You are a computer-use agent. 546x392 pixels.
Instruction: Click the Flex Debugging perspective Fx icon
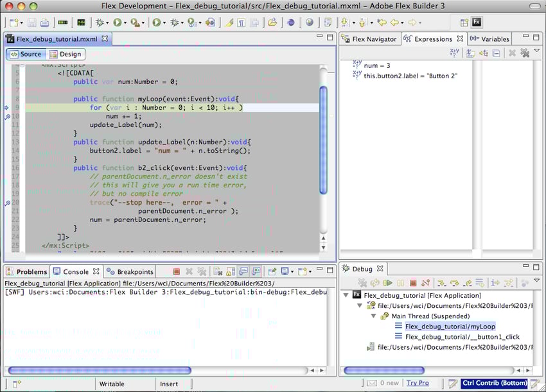click(x=477, y=22)
